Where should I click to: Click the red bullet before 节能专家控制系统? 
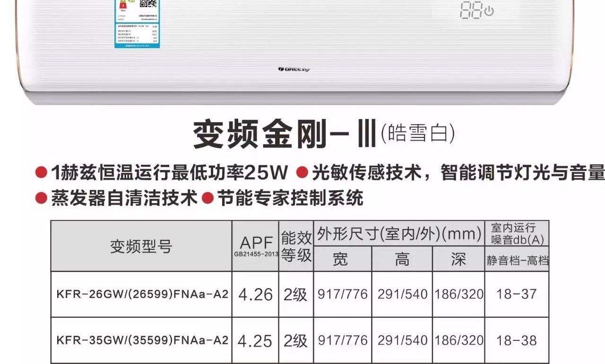[207, 197]
